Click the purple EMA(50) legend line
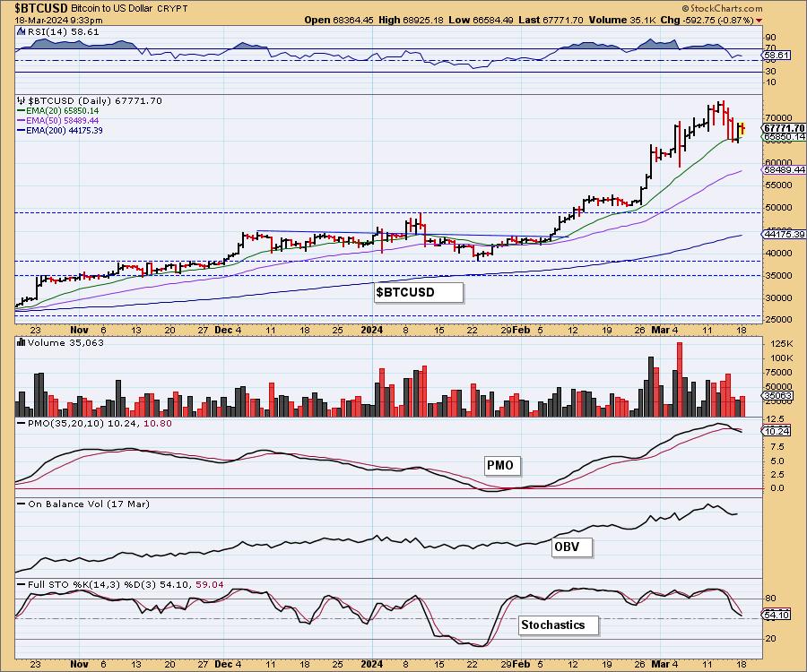 click(22, 120)
